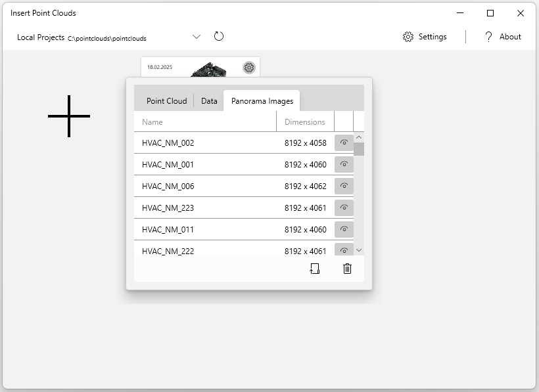The image size is (539, 392).
Task: Add a new project with plus icon
Action: [x=69, y=116]
